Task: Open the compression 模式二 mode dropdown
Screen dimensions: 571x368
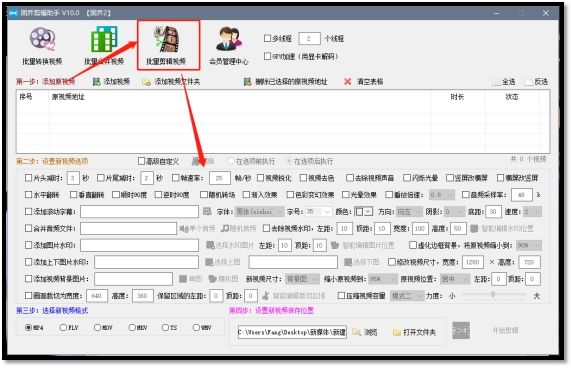Action: (x=407, y=296)
